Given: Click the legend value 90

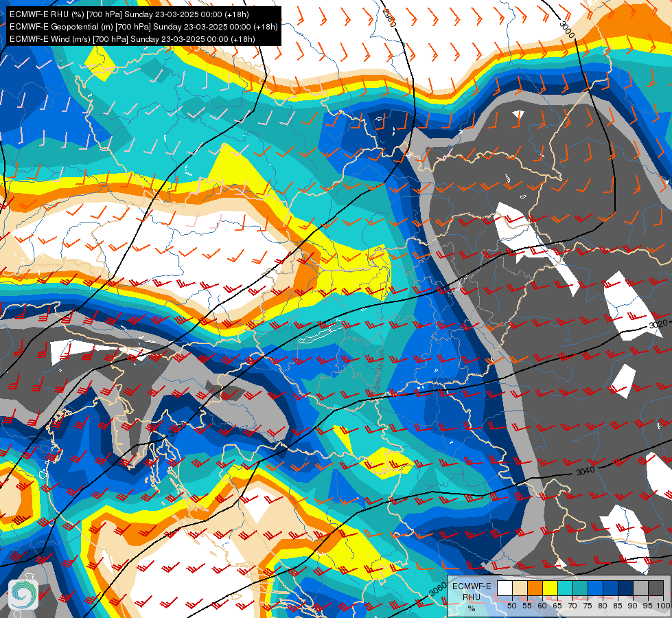Looking at the screenshot, I should [633, 606].
